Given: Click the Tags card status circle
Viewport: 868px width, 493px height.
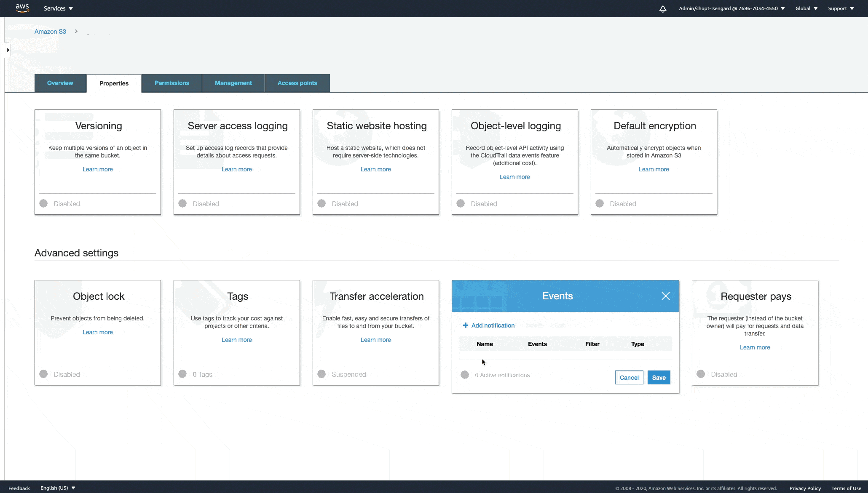Looking at the screenshot, I should pos(182,374).
